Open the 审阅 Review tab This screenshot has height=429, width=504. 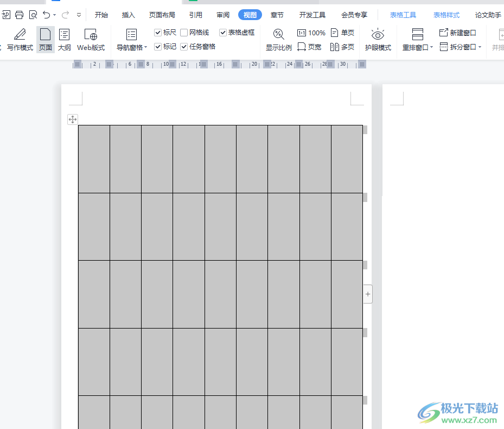223,15
